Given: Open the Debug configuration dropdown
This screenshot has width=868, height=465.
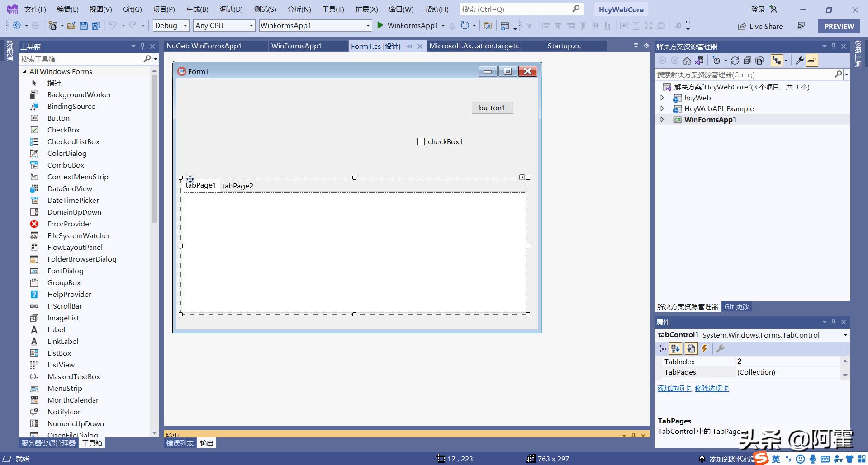Looking at the screenshot, I should click(x=185, y=26).
